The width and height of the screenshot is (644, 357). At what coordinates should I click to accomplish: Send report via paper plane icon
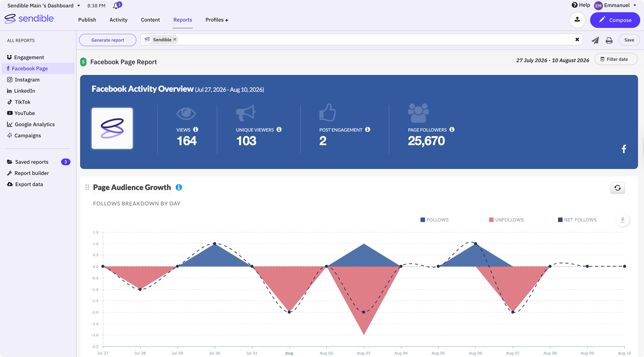coord(595,40)
